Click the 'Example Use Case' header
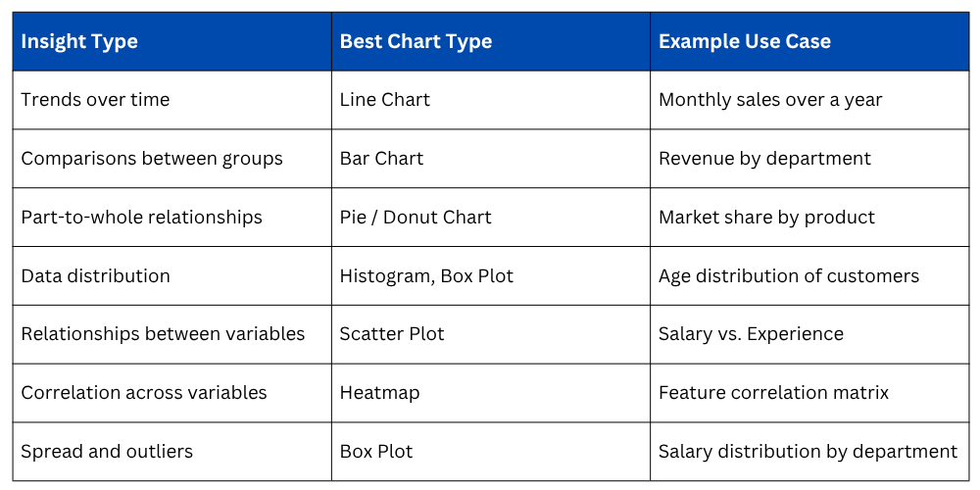The height and width of the screenshot is (490, 980). point(745,42)
